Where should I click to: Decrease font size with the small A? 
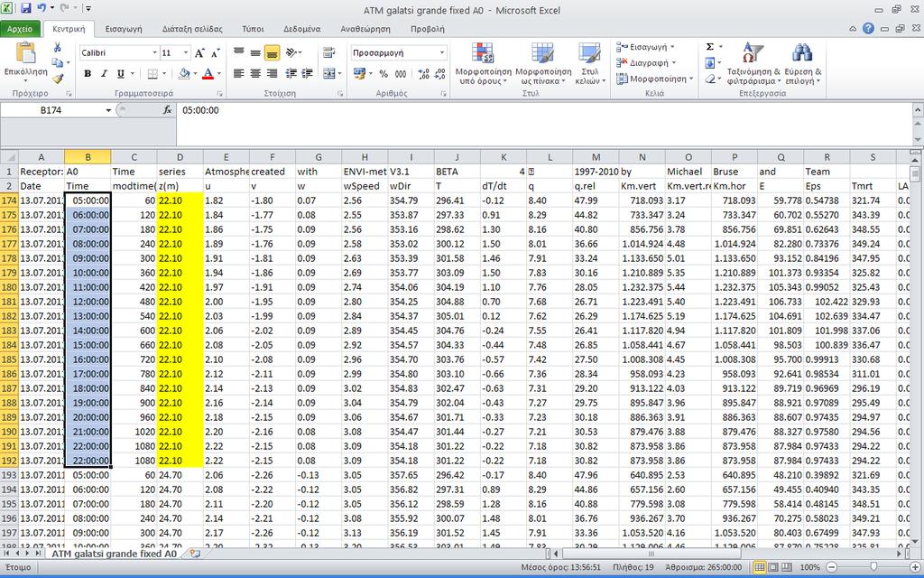tap(215, 53)
